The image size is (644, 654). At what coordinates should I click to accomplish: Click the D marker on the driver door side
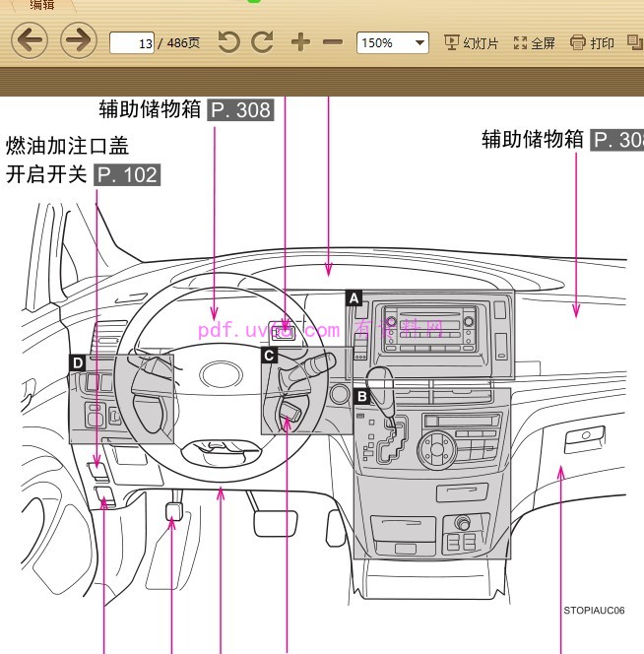tap(78, 362)
